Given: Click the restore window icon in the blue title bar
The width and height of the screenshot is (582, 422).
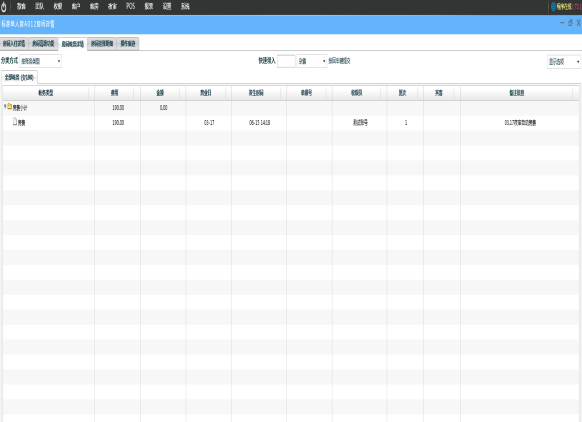Looking at the screenshot, I should coord(570,23).
